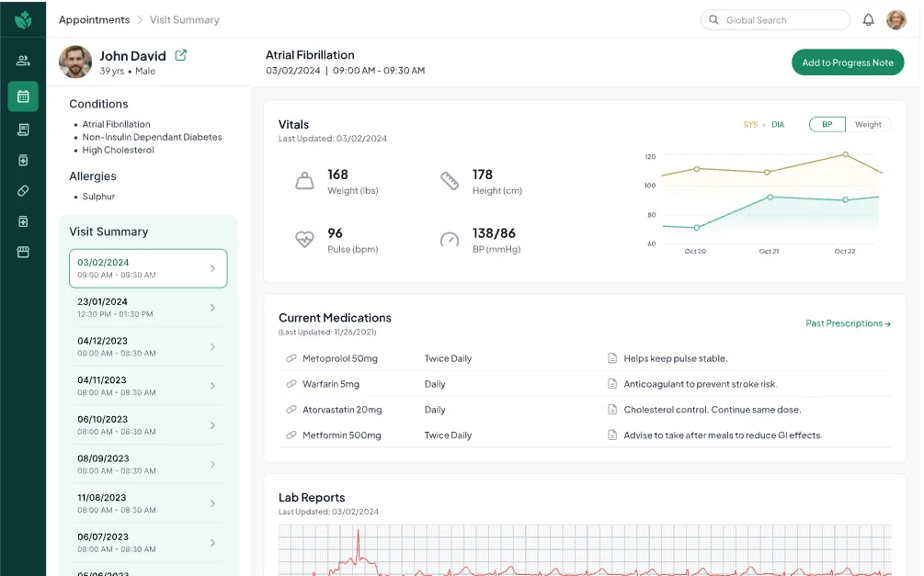Expand the 06/10/2023 visit chevron

point(212,425)
